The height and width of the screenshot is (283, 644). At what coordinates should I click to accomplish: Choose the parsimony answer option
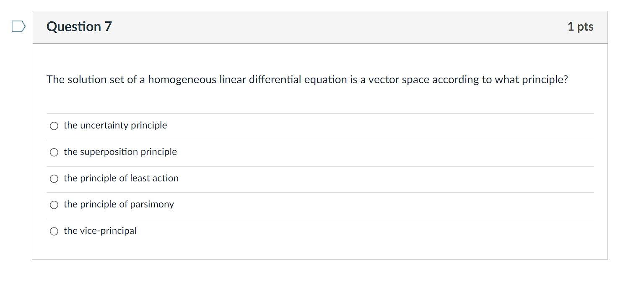click(x=119, y=204)
